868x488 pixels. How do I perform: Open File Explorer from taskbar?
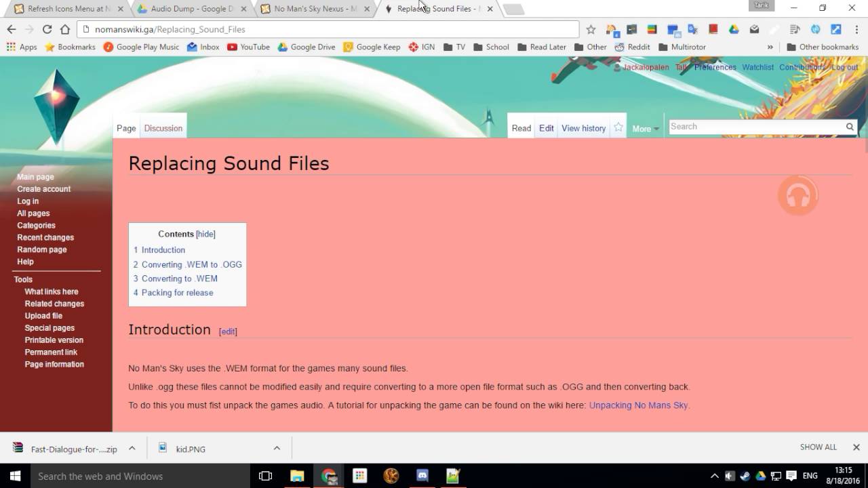coord(297,476)
